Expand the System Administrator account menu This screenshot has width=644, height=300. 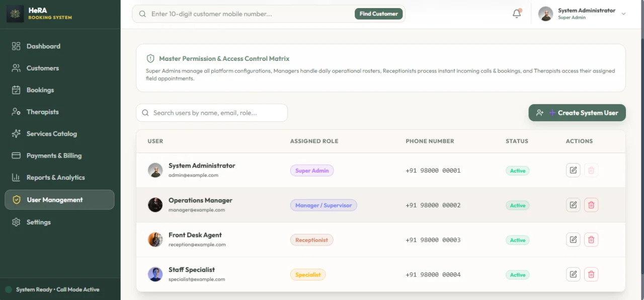pyautogui.click(x=623, y=14)
